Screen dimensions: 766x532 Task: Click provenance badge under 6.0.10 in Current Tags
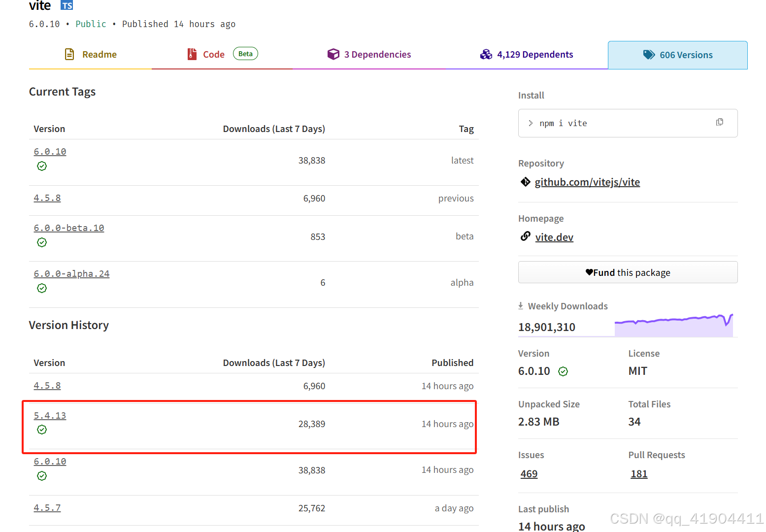(42, 166)
